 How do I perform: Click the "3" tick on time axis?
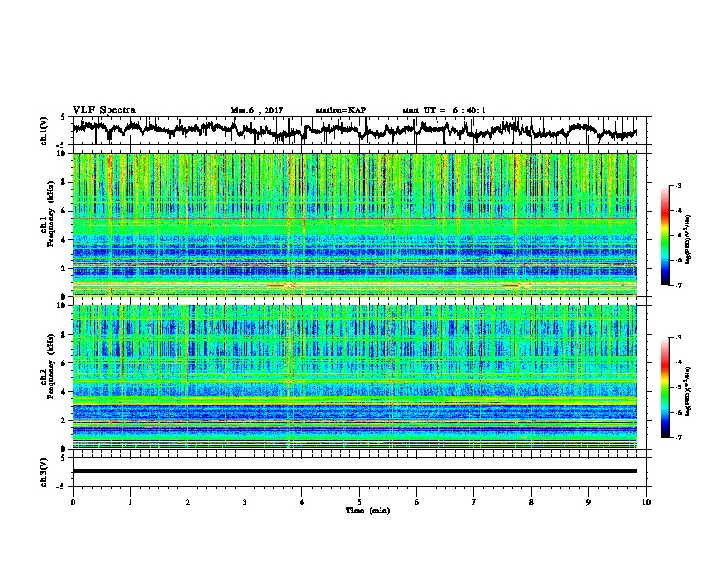point(245,502)
